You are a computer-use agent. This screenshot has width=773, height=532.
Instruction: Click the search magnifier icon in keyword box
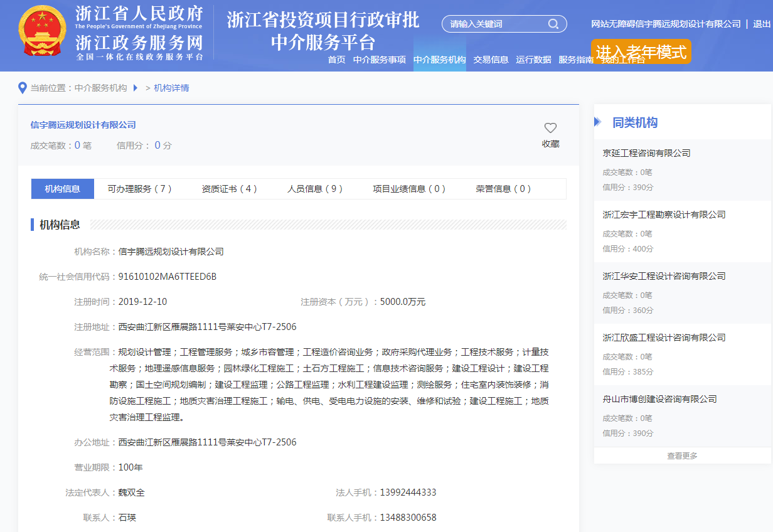click(553, 24)
